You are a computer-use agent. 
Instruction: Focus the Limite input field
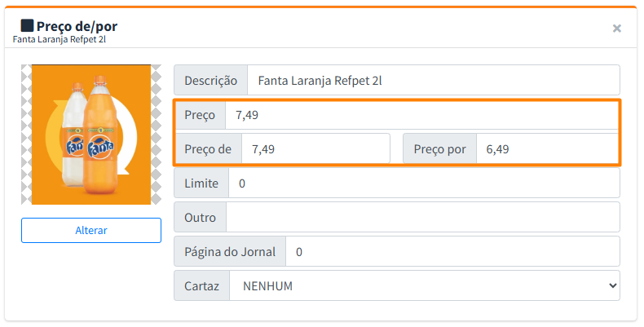coord(423,183)
